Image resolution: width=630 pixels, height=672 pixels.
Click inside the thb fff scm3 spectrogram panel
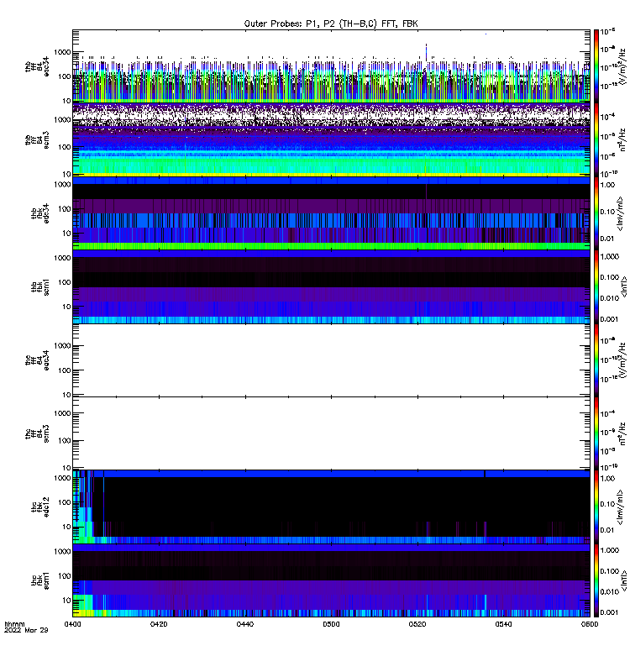pyautogui.click(x=331, y=139)
